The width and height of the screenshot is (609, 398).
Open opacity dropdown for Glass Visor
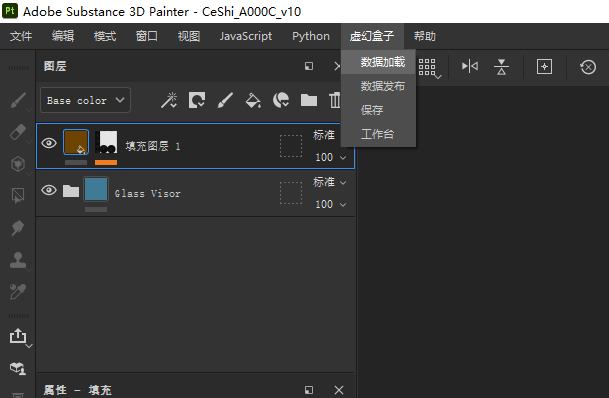(x=343, y=204)
